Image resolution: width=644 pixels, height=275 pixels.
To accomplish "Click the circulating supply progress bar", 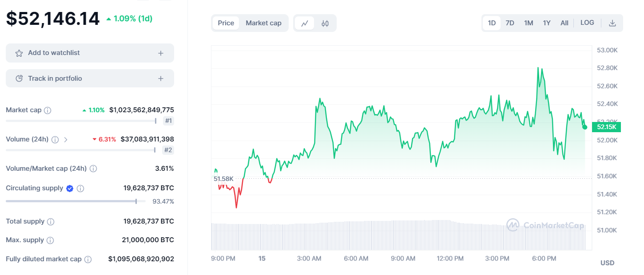I will coord(76,201).
